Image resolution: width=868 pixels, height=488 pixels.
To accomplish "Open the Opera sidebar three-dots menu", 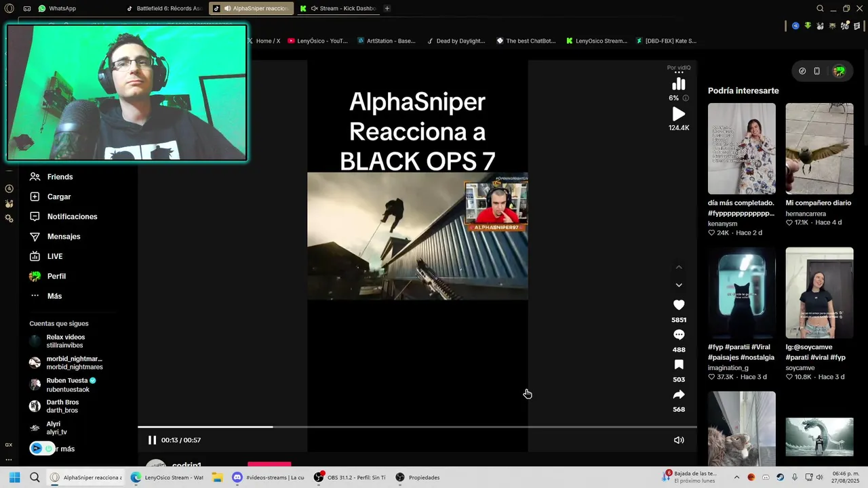I will point(9,459).
